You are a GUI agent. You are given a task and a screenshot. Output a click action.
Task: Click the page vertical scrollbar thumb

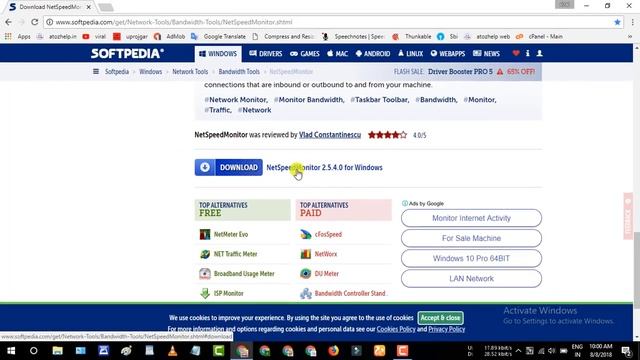coord(636,270)
